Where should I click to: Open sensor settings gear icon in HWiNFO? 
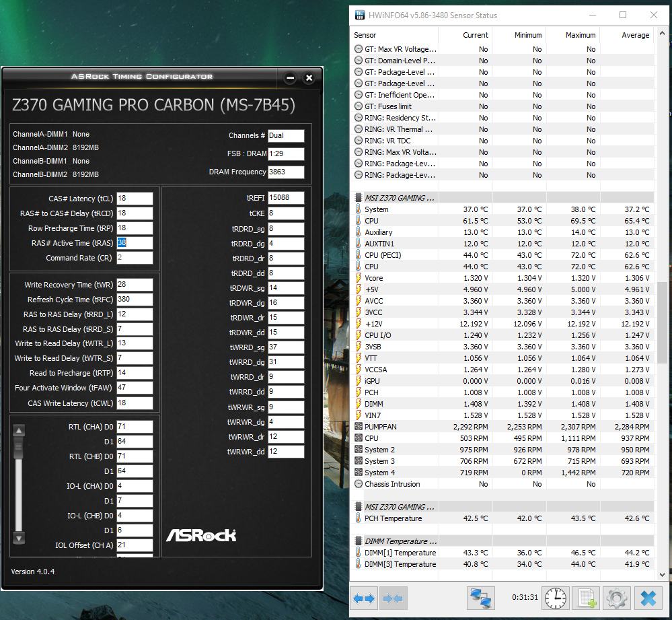(x=617, y=598)
